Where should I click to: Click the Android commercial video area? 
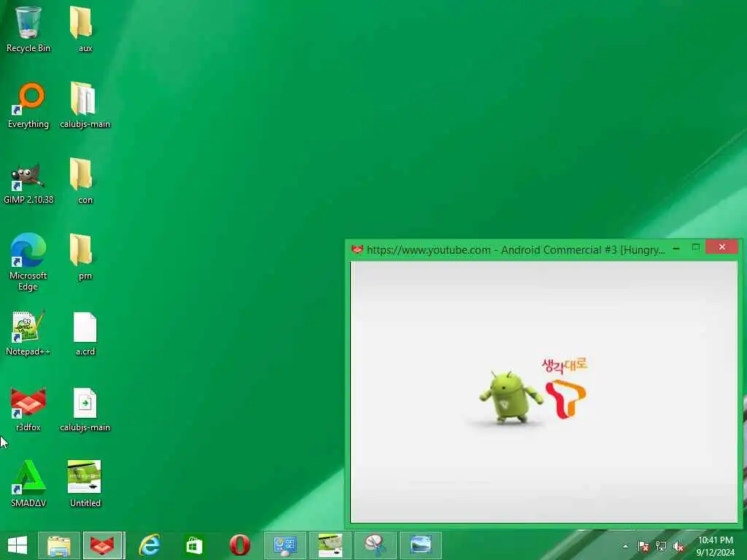[543, 392]
